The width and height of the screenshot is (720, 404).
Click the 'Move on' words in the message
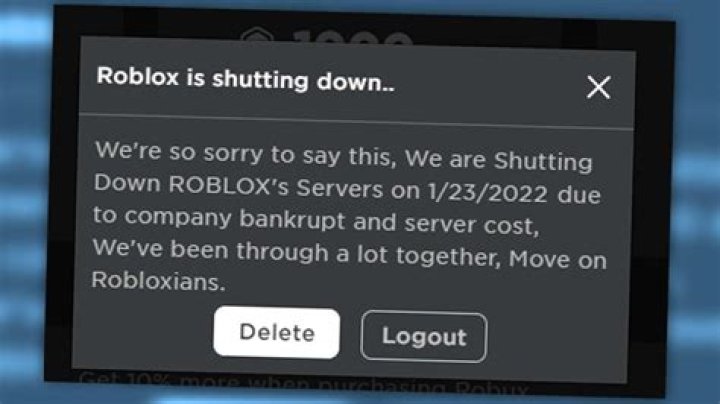tap(558, 259)
